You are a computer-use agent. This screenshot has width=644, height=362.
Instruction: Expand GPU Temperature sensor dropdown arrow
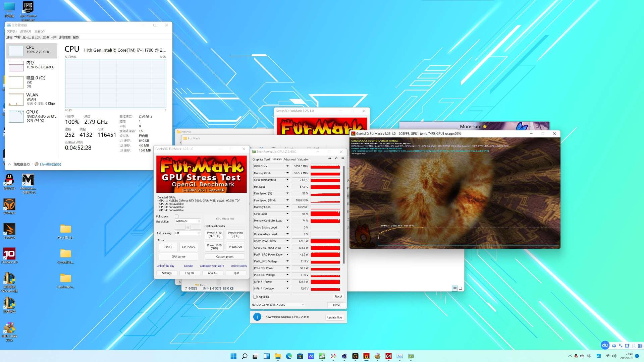287,180
